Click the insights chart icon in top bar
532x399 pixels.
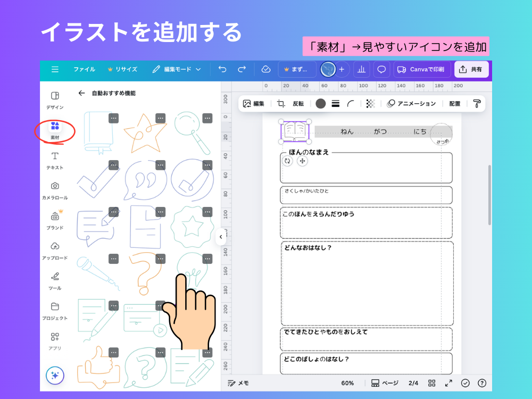pos(361,69)
